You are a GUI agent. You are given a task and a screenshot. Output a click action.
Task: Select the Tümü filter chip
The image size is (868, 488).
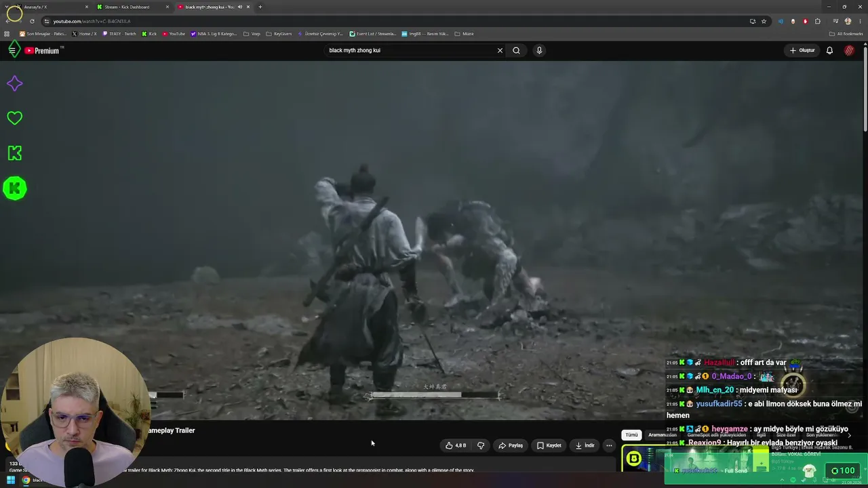pos(631,434)
